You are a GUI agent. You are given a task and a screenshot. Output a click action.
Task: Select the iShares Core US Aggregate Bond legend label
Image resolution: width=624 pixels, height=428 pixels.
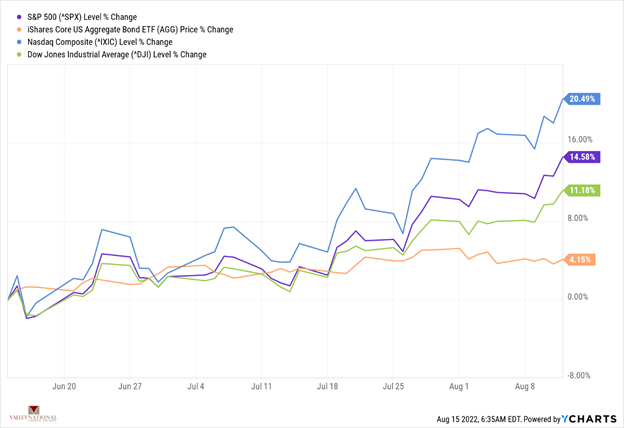pyautogui.click(x=125, y=30)
